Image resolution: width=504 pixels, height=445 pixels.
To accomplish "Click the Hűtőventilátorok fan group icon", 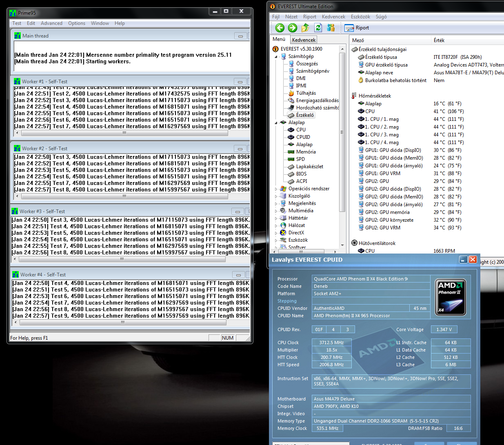I will (354, 243).
